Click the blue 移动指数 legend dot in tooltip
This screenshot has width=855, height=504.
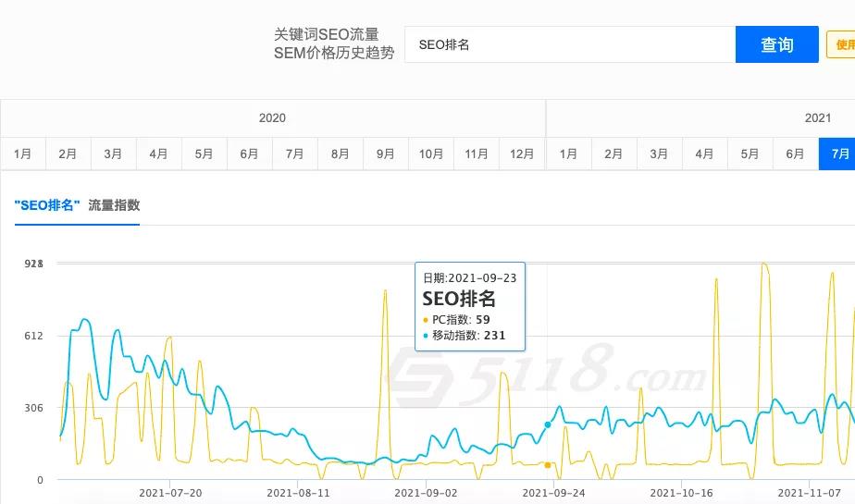pos(426,337)
